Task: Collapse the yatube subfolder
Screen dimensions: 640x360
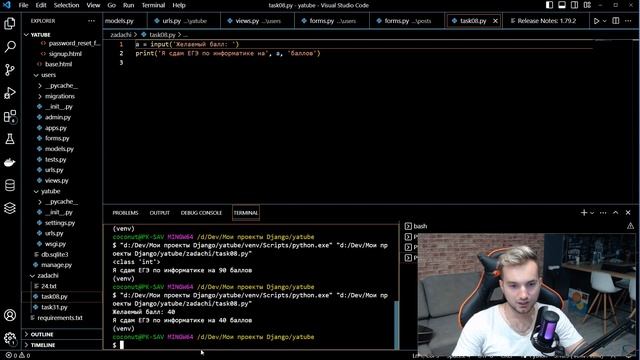Action: click(36, 191)
